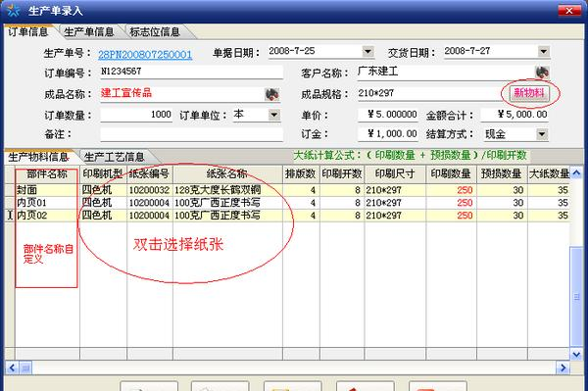
Task: Click the vertical scrollbar thumb in the table
Action: point(576,296)
